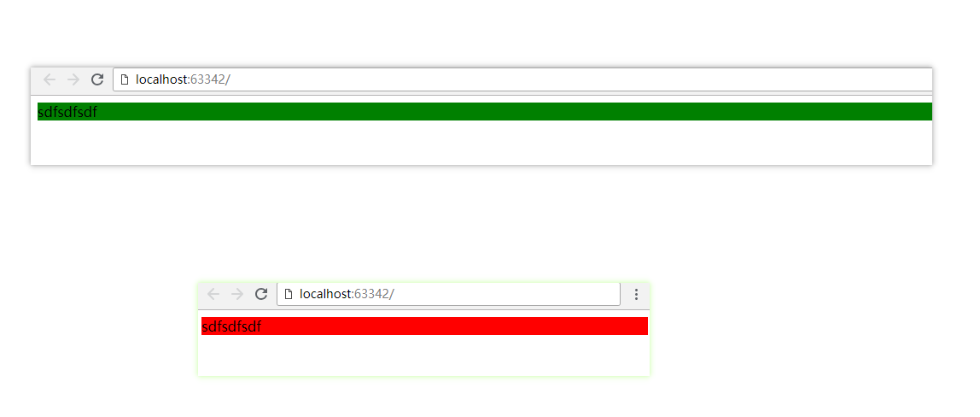Image resolution: width=980 pixels, height=417 pixels.
Task: Open the three-dot Chrome menu
Action: (636, 295)
